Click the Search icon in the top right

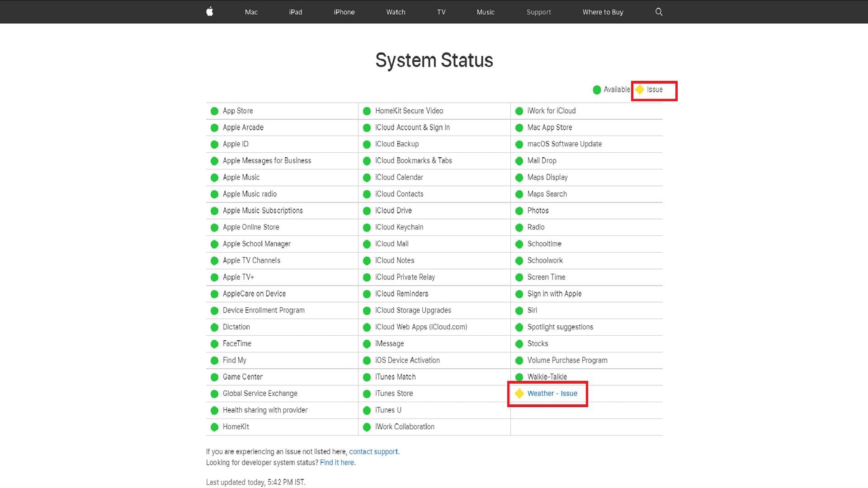click(659, 11)
